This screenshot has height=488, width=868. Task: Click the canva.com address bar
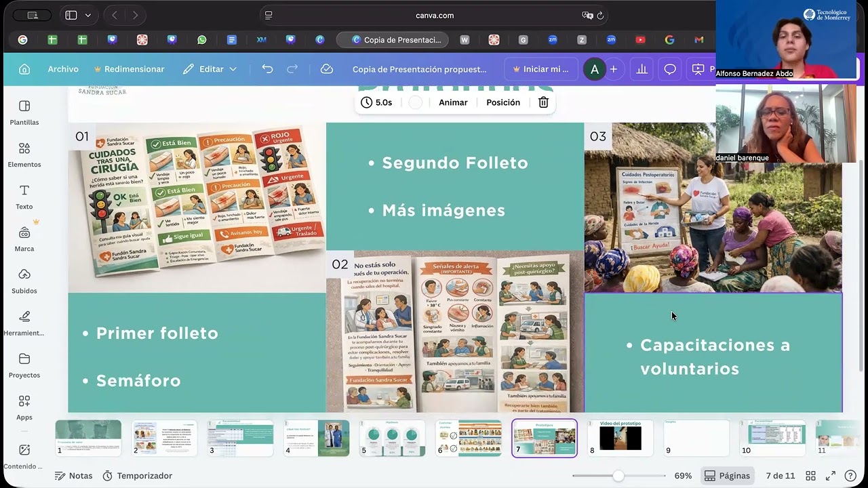coord(435,16)
